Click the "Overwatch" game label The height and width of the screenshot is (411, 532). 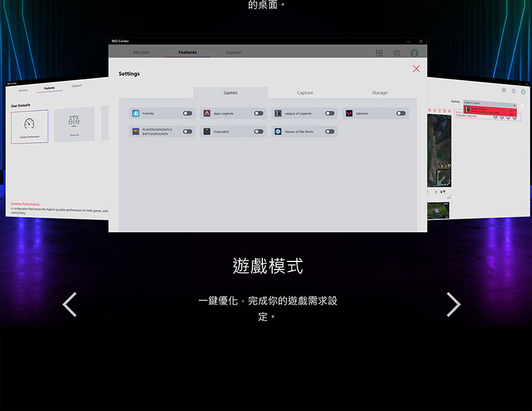pyautogui.click(x=221, y=132)
